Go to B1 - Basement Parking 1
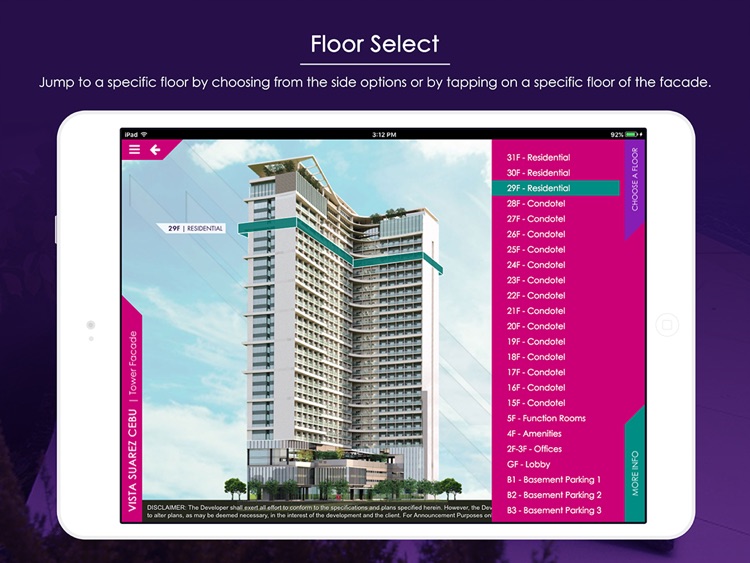 click(554, 479)
